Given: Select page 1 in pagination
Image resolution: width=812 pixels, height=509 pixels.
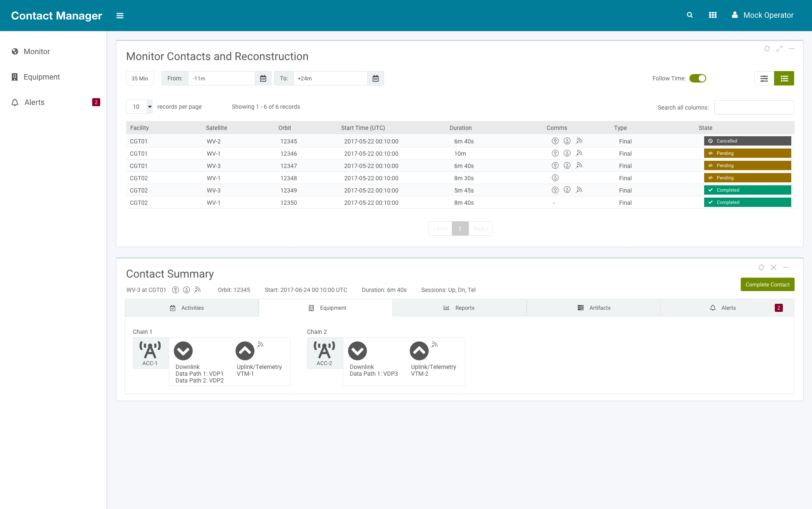Looking at the screenshot, I should click(460, 228).
